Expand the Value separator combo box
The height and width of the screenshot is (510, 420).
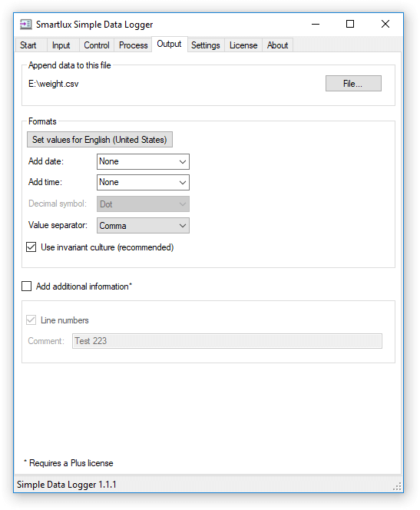point(143,226)
